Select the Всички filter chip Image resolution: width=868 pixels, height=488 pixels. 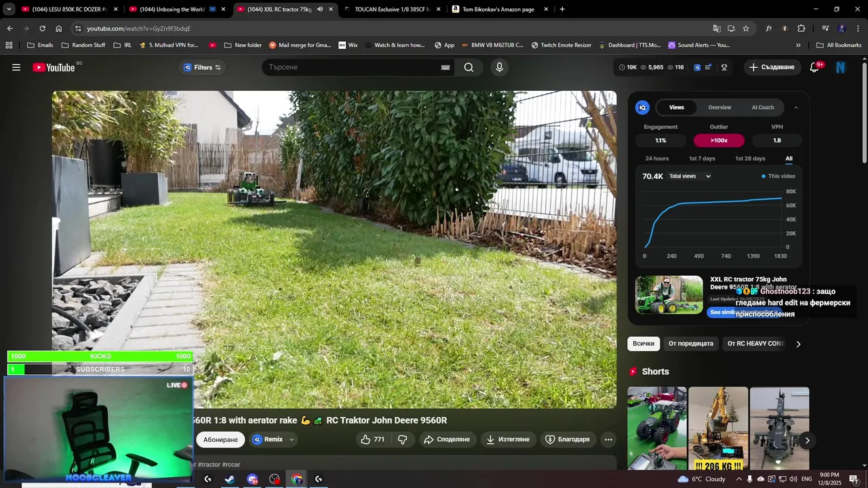[644, 344]
